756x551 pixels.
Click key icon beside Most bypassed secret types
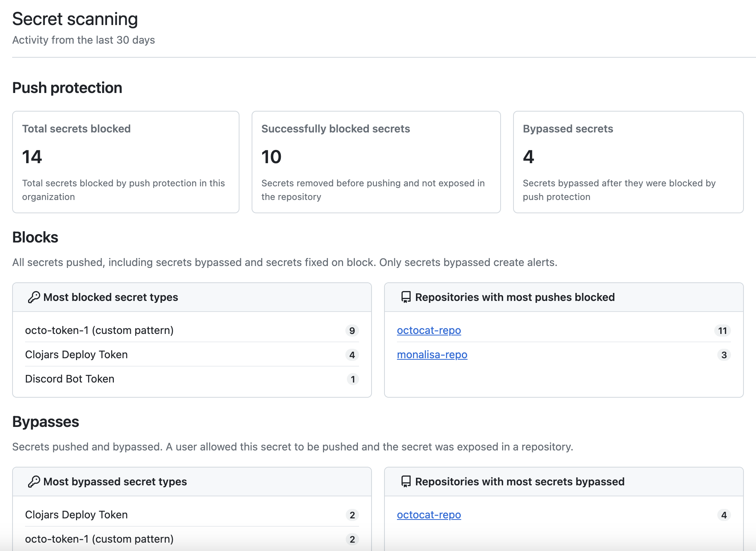(x=34, y=482)
